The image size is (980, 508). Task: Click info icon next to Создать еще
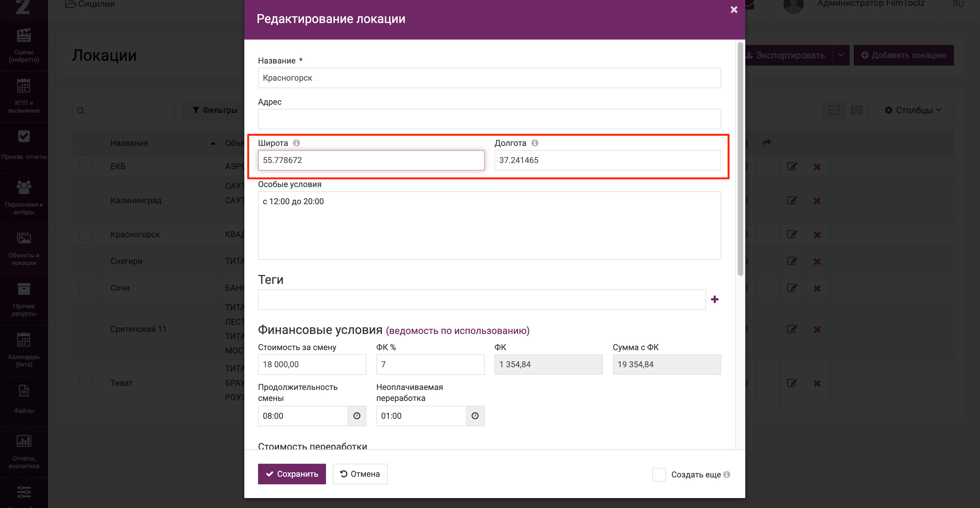(727, 474)
